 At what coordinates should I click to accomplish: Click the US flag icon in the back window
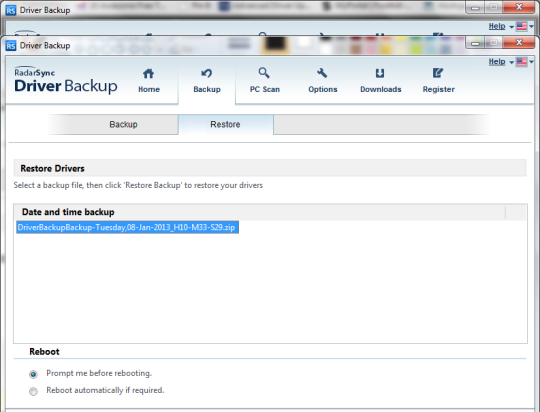[x=521, y=26]
